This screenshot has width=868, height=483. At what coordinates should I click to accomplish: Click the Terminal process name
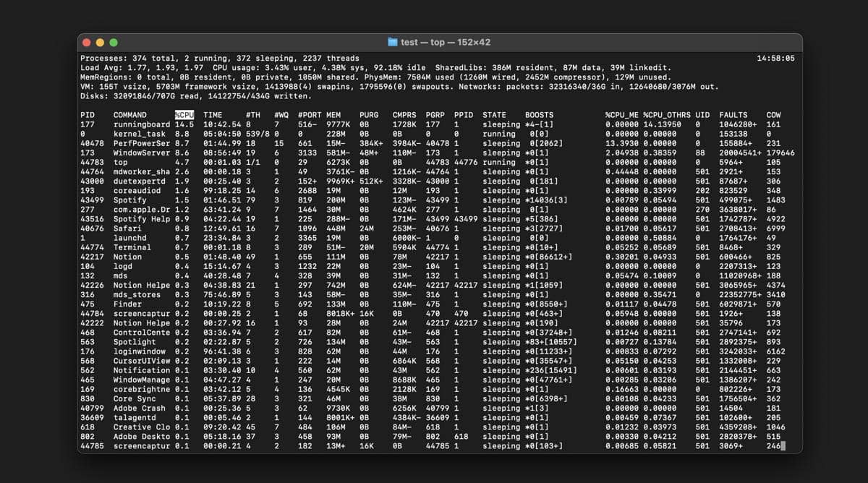click(132, 247)
